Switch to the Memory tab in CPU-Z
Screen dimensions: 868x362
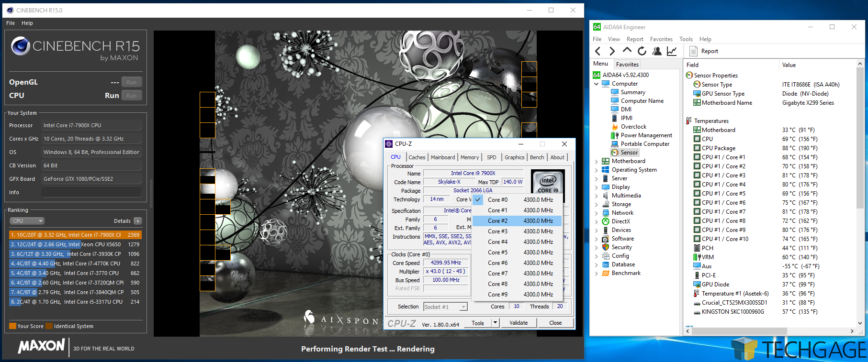pos(470,157)
